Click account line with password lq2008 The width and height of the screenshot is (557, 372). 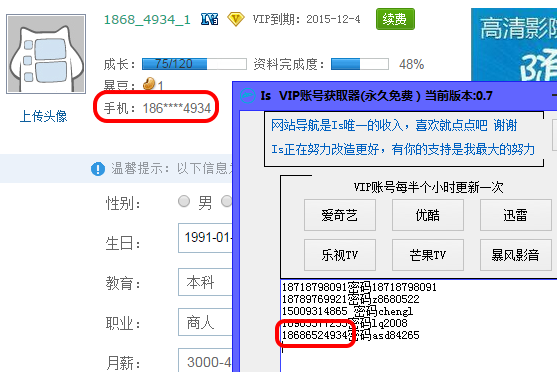pyautogui.click(x=345, y=323)
